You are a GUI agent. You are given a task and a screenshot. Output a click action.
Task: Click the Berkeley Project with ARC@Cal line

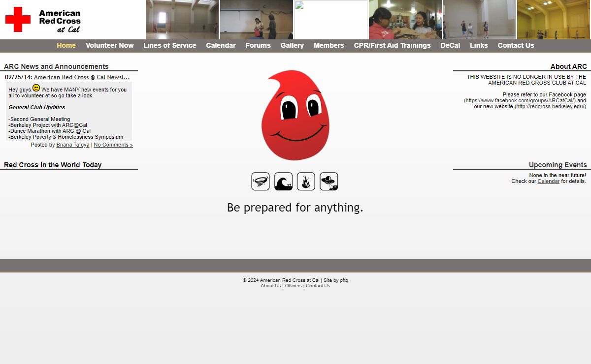(48, 125)
